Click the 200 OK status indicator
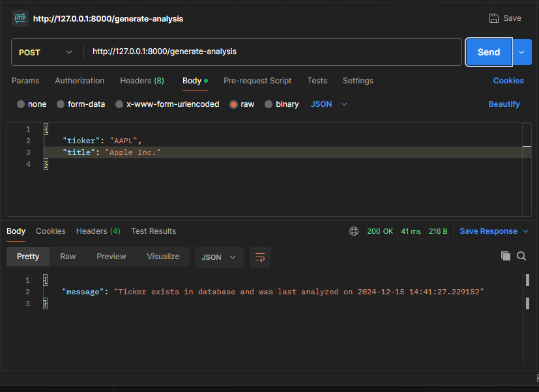The image size is (539, 392). (x=381, y=231)
